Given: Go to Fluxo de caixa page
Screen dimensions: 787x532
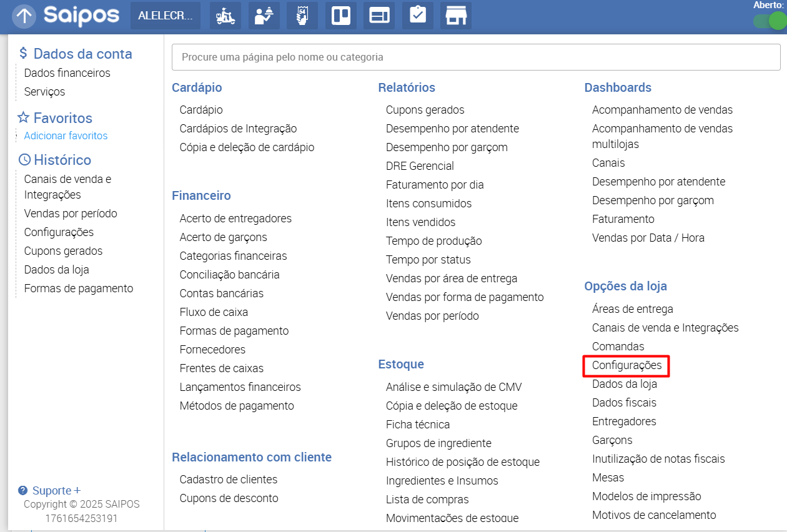Looking at the screenshot, I should tap(214, 312).
